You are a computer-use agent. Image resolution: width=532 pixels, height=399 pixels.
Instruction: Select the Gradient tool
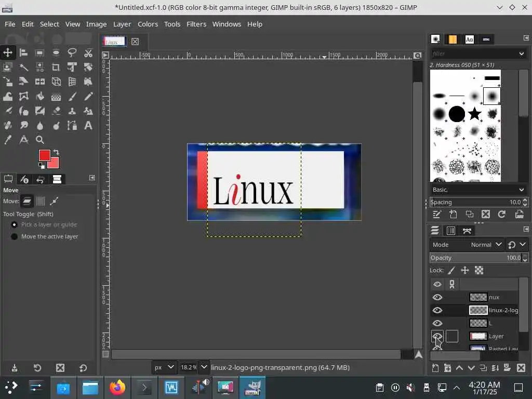point(56,96)
